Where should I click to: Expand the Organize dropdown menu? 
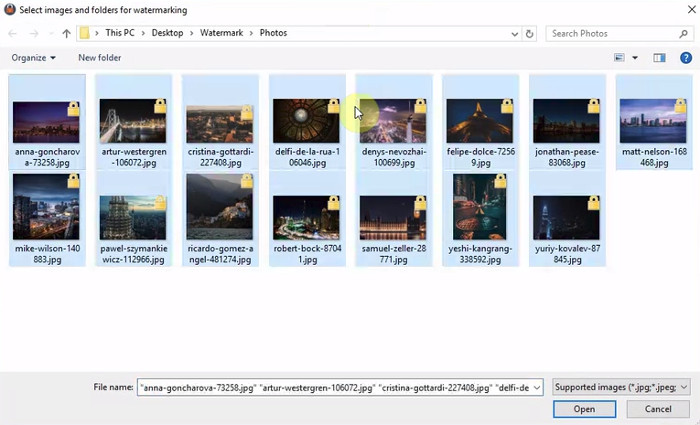point(33,58)
